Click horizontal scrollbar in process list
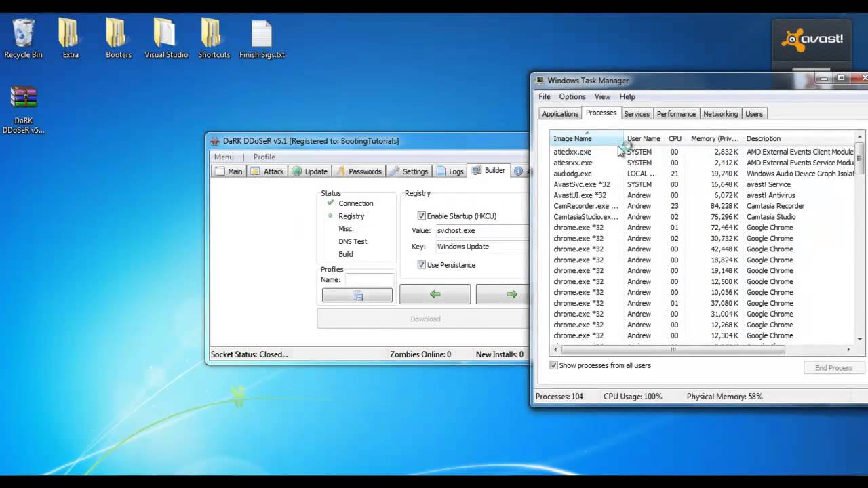The image size is (868, 488). click(673, 350)
